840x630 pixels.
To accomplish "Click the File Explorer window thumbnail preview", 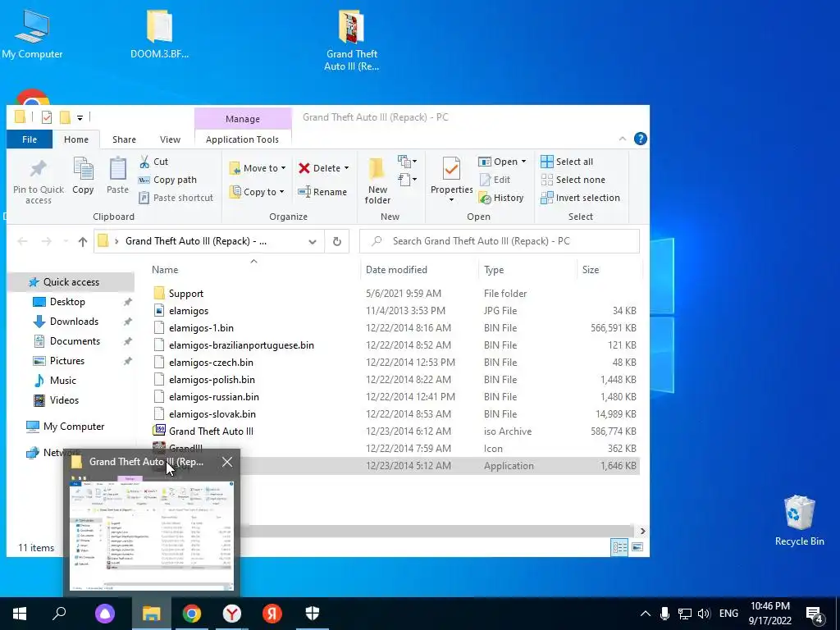I will point(152,535).
